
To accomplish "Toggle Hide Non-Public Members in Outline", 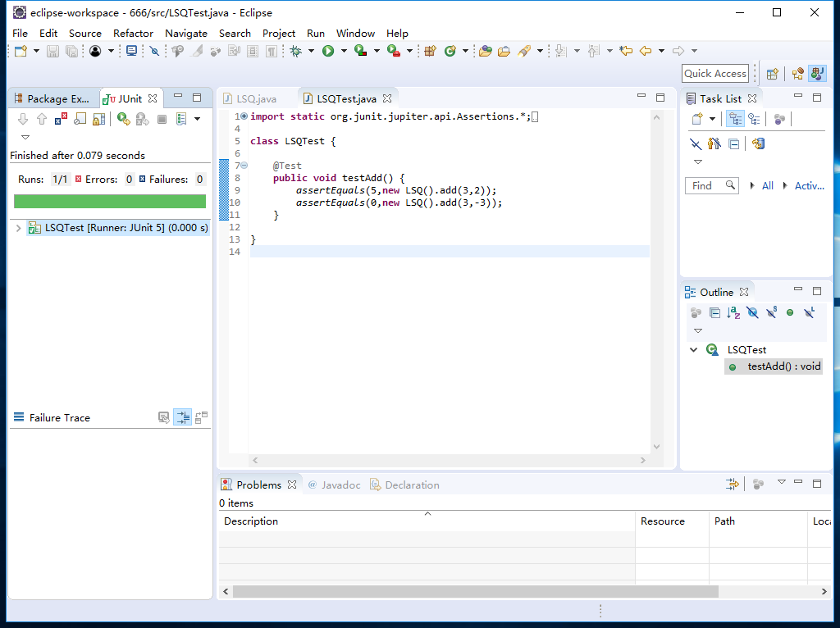I will coord(790,312).
